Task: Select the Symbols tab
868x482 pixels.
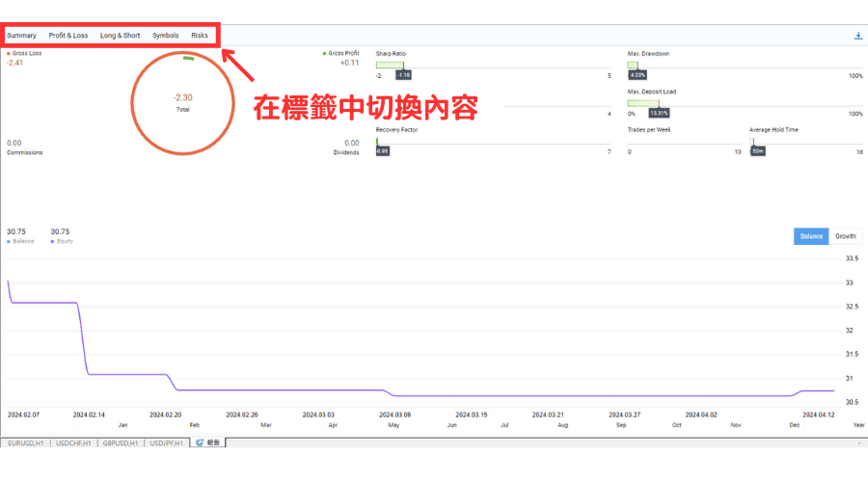Action: tap(166, 36)
